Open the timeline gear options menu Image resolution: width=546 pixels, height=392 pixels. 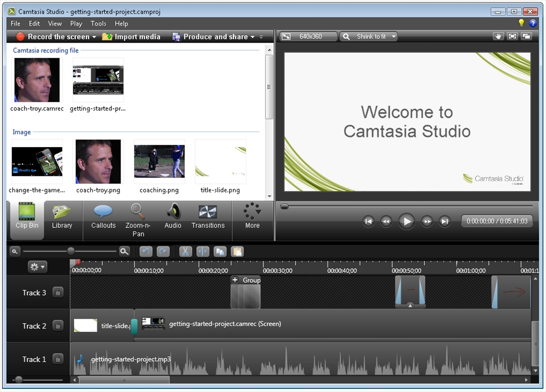37,267
